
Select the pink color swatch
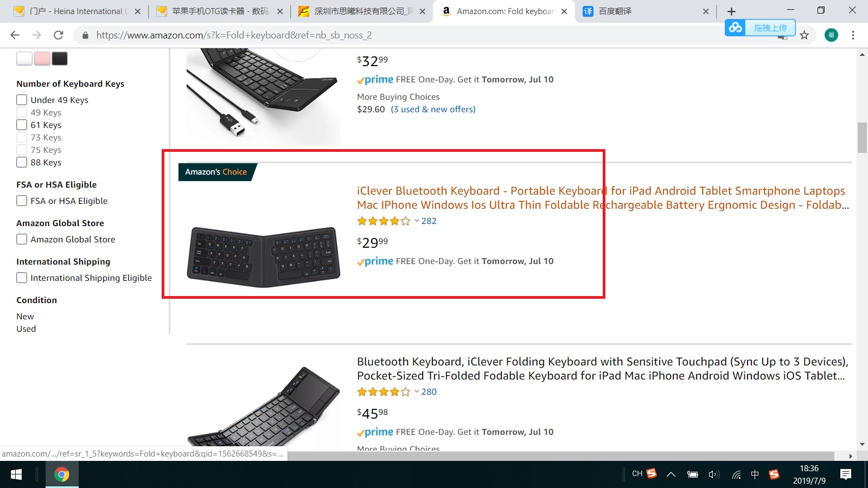[42, 59]
